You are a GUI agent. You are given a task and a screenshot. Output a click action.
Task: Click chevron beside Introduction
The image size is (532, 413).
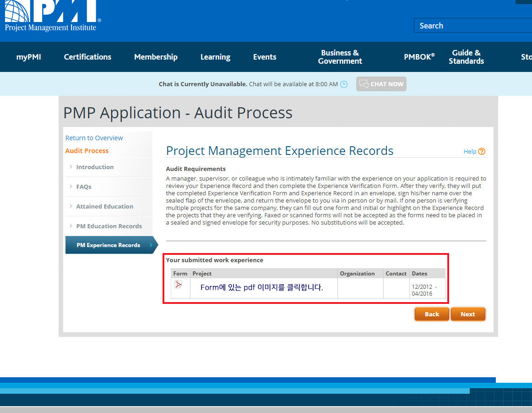[71, 167]
